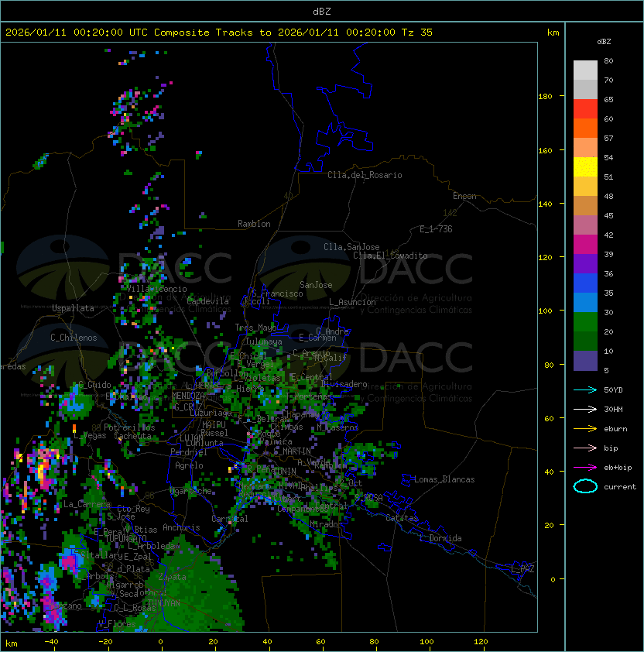The width and height of the screenshot is (644, 652).
Task: Select the Uspallata label on map
Action: tap(73, 308)
